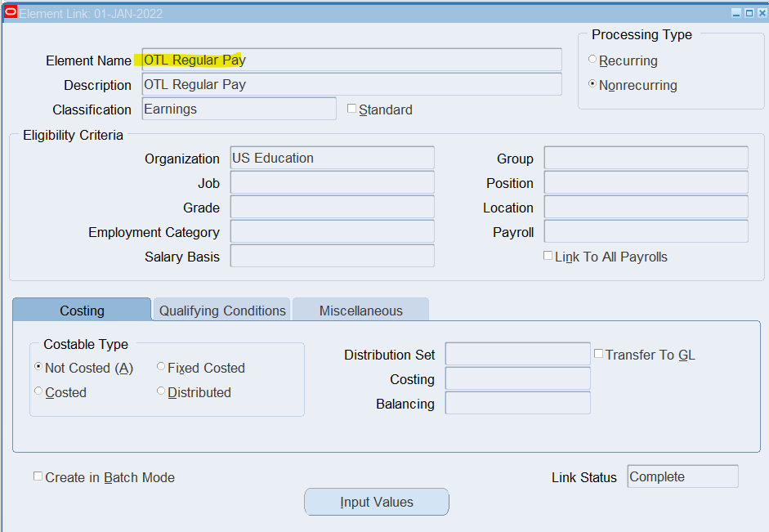Select the Recurring processing type
The width and height of the screenshot is (769, 532).
[592, 60]
